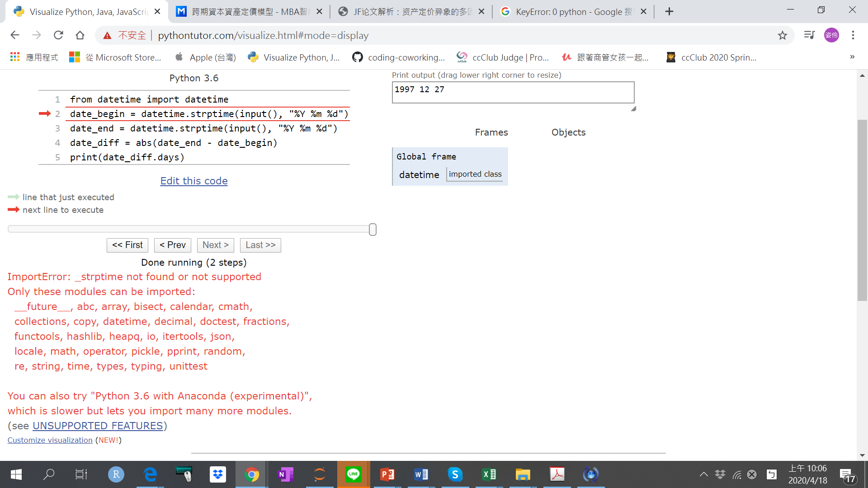Click the execution step slider
This screenshot has height=488, width=868.
(372, 229)
